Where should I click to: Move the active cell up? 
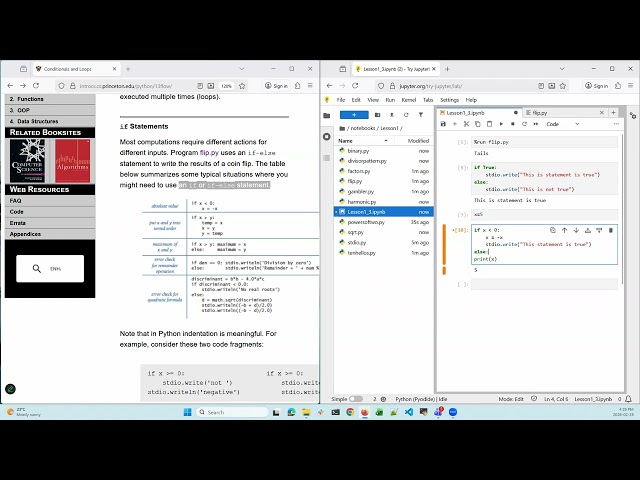[564, 230]
